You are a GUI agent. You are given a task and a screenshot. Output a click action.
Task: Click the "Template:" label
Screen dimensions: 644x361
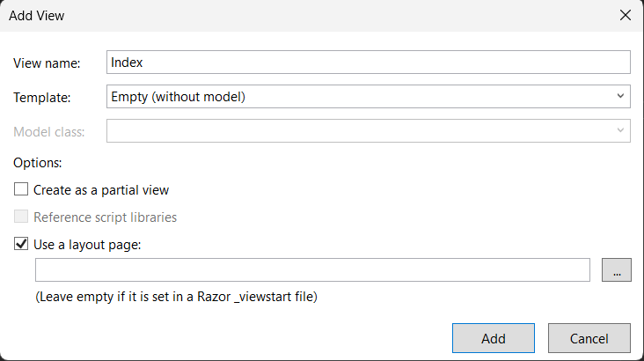click(42, 97)
